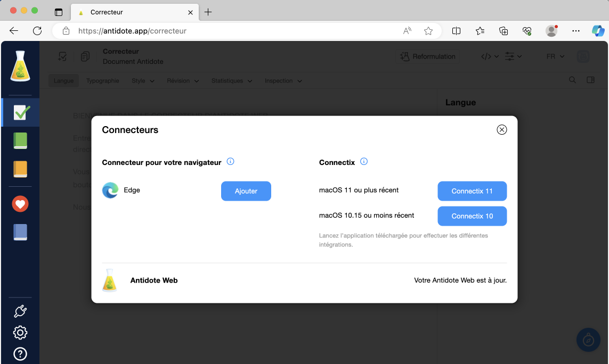The width and height of the screenshot is (609, 364).
Task: Click the browser address bar
Action: pyautogui.click(x=234, y=31)
